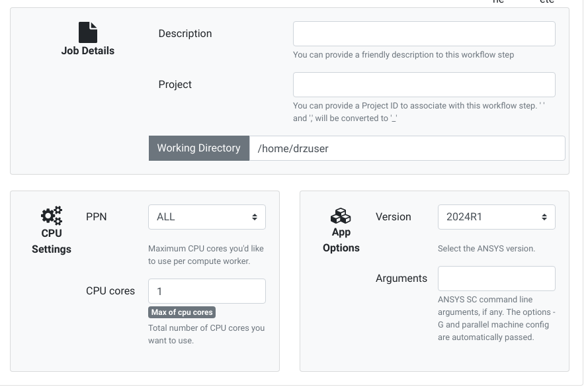Open the PPN dropdown set to ALL
Image resolution: width=588 pixels, height=391 pixels.
[207, 217]
